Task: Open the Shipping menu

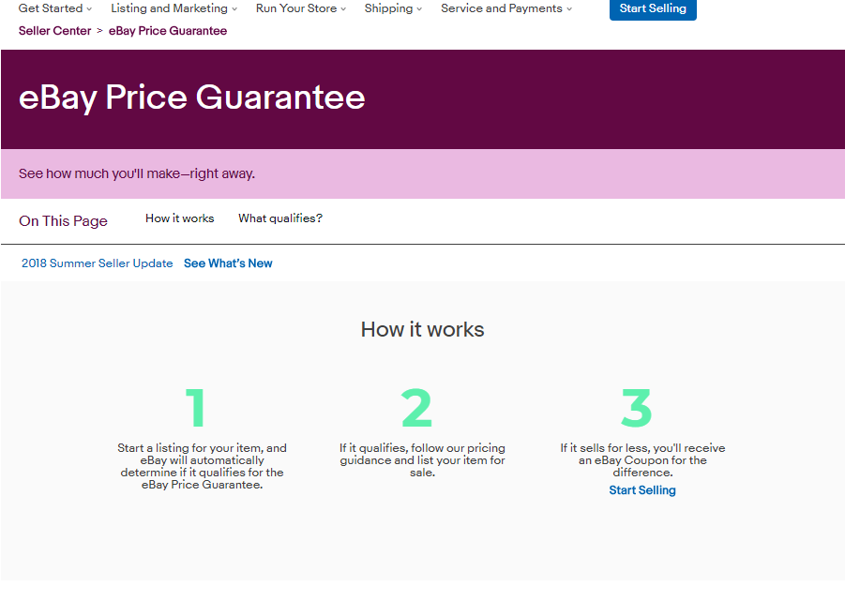Action: pyautogui.click(x=393, y=8)
